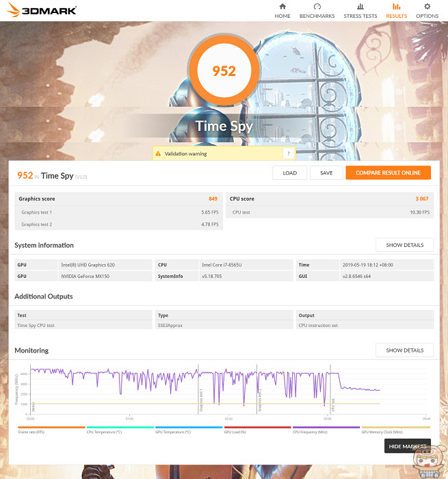This screenshot has width=448, height=479.
Task: Click the SAVE button
Action: tap(326, 173)
